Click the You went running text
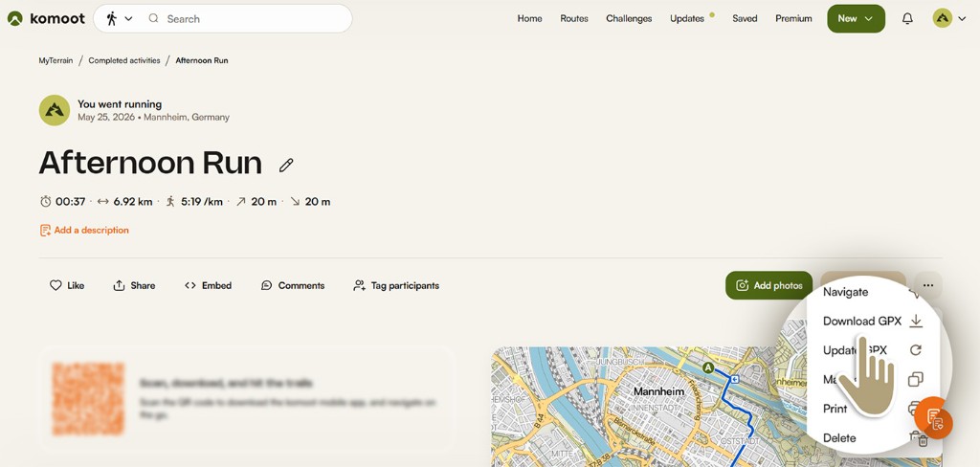This screenshot has width=980, height=467. [x=120, y=103]
